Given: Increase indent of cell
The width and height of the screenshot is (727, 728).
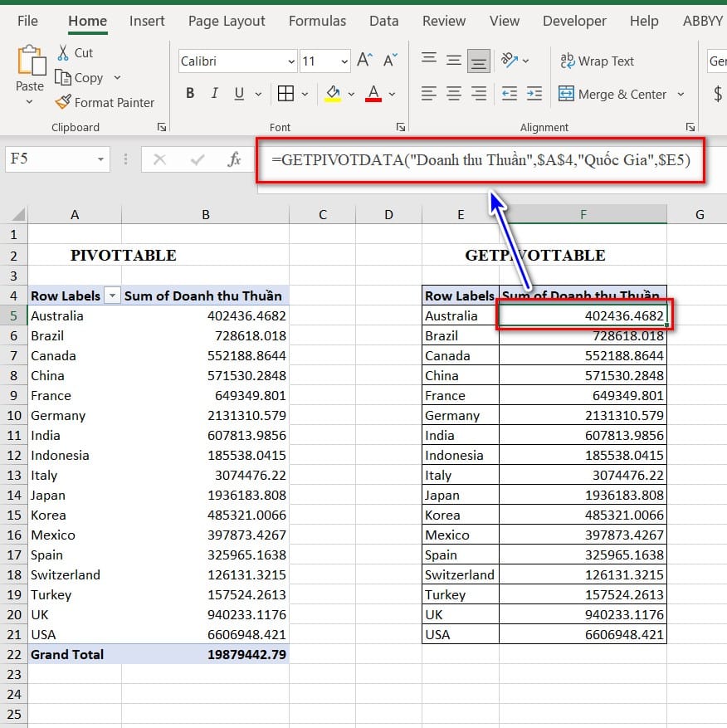Looking at the screenshot, I should (534, 94).
